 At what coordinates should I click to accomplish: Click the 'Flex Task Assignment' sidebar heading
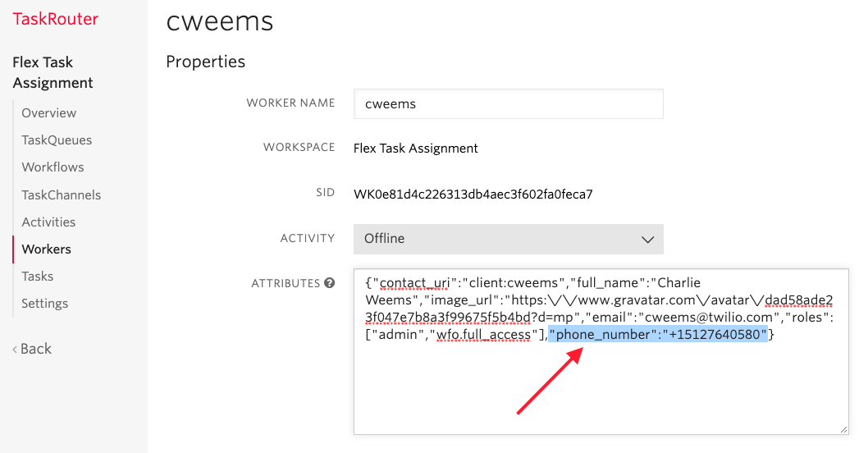click(53, 72)
